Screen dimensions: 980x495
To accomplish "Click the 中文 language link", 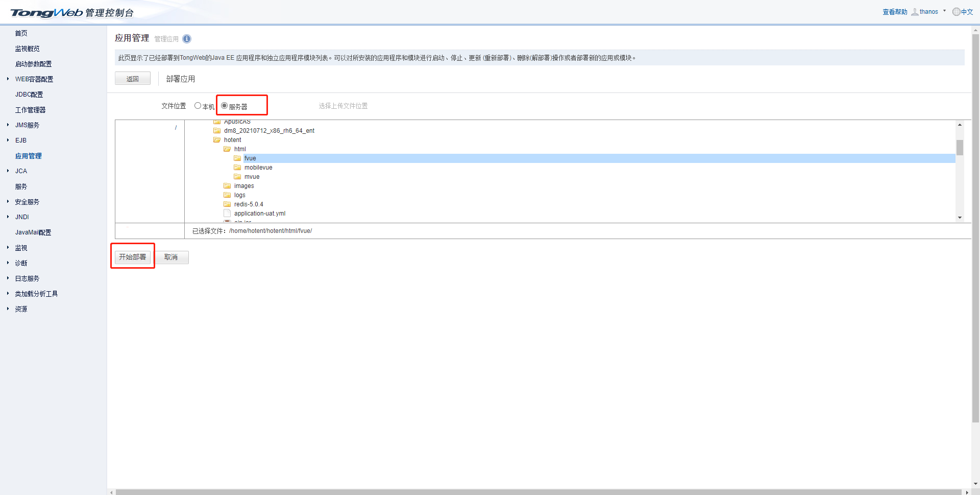I will (x=967, y=12).
